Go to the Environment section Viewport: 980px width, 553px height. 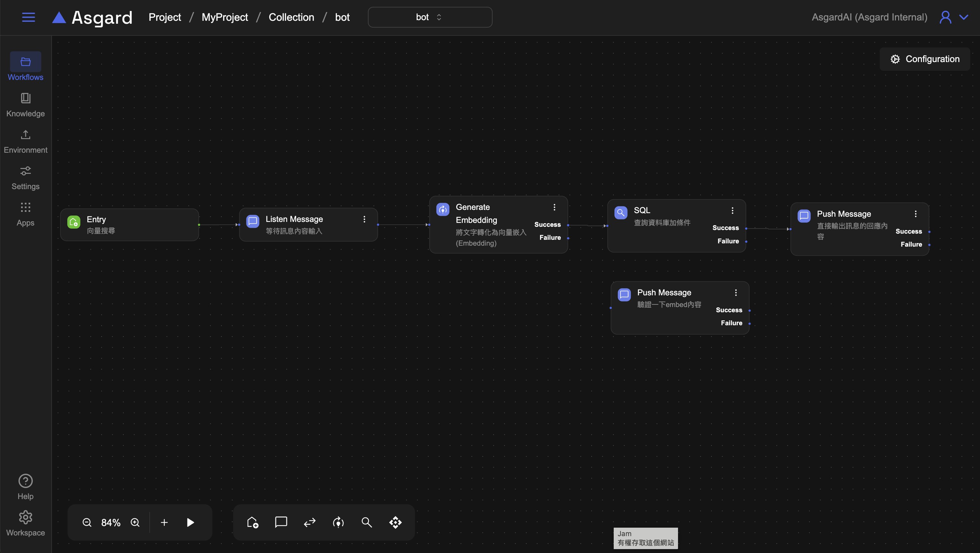click(x=25, y=141)
